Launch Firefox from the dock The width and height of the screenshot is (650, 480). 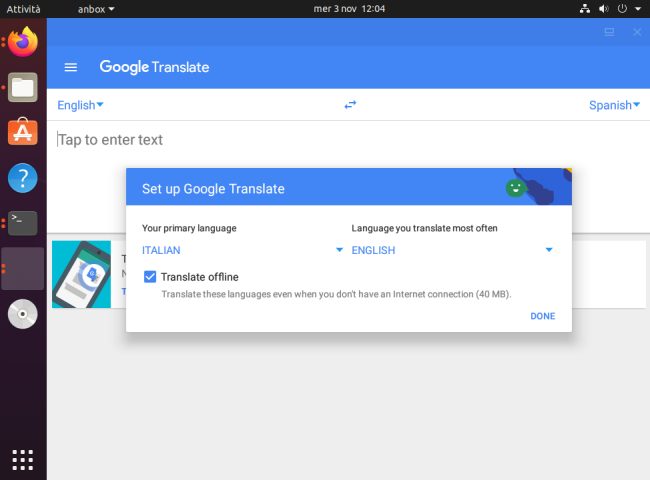(x=23, y=42)
